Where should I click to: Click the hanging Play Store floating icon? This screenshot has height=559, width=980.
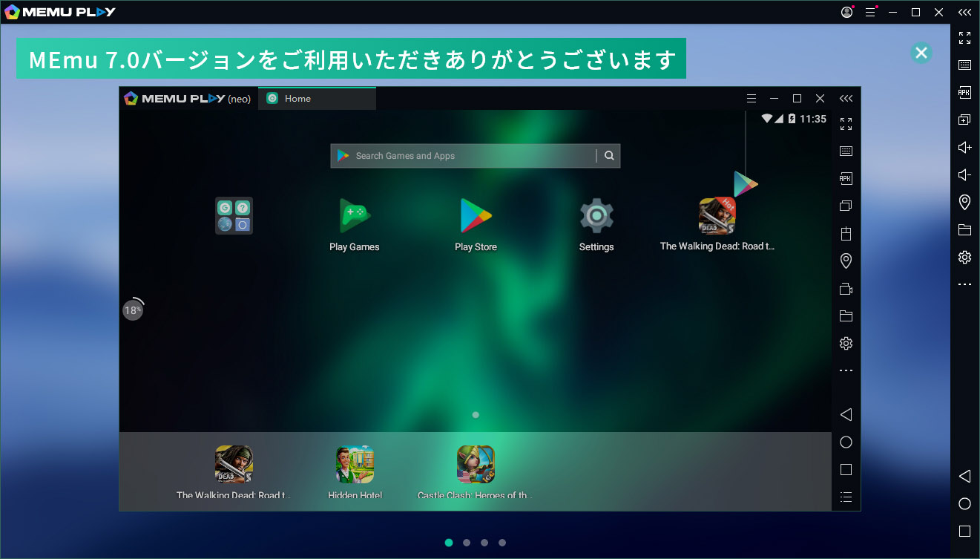(x=745, y=183)
